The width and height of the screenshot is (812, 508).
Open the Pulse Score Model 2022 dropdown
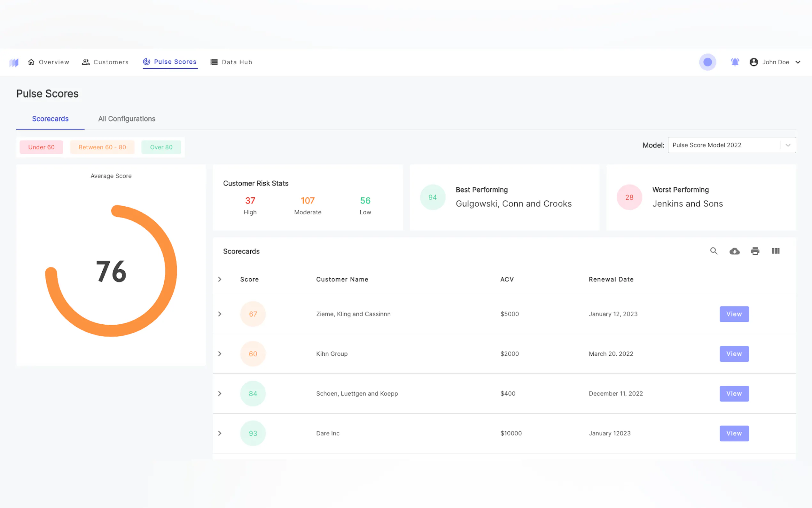(x=731, y=145)
